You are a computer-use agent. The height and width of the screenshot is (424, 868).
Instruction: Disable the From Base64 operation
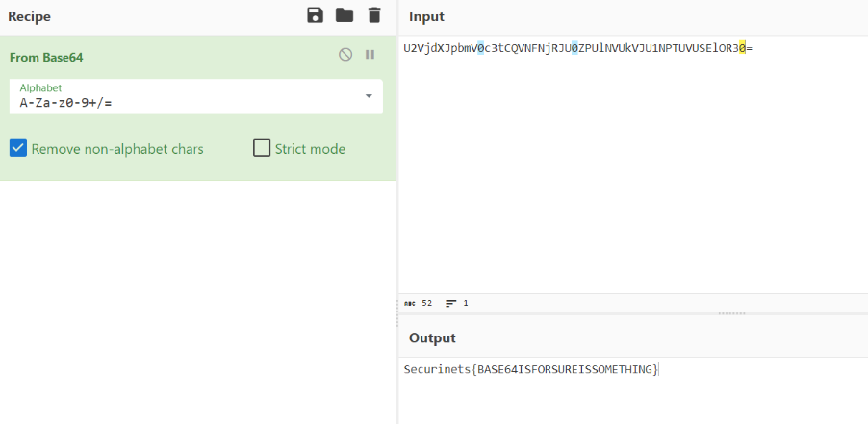[x=345, y=54]
